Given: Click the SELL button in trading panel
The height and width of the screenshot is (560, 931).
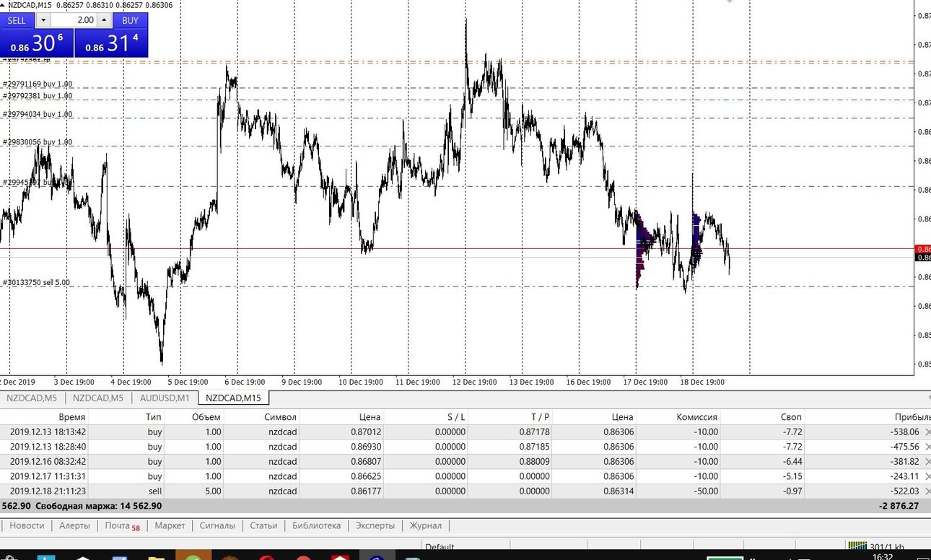Looking at the screenshot, I should [17, 20].
